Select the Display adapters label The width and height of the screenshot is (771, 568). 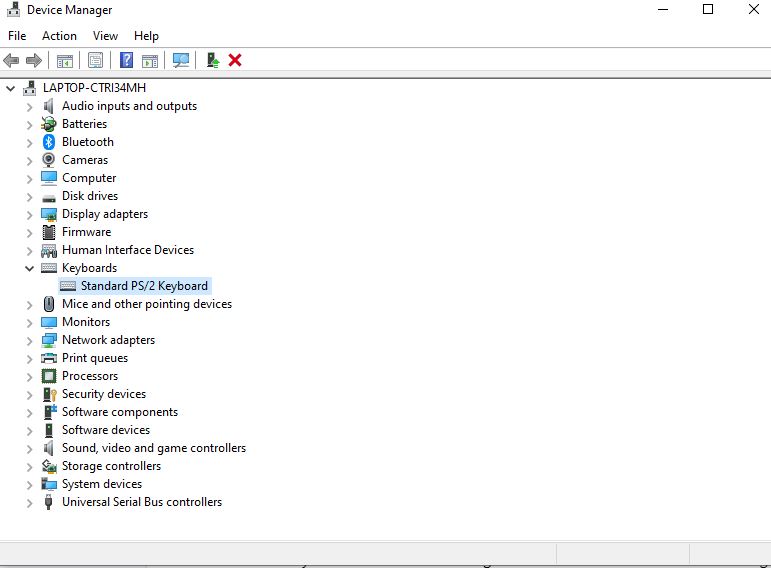tap(105, 214)
